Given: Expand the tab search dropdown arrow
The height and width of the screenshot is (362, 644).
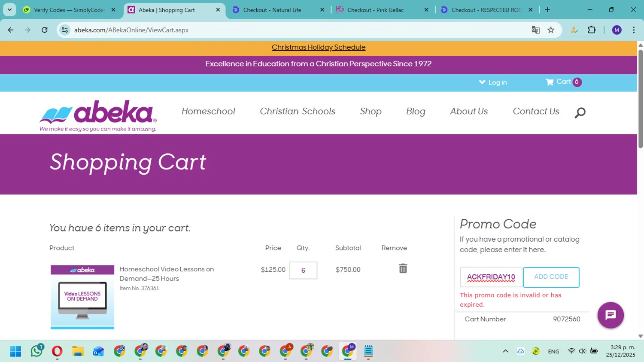Looking at the screenshot, I should click(9, 10).
